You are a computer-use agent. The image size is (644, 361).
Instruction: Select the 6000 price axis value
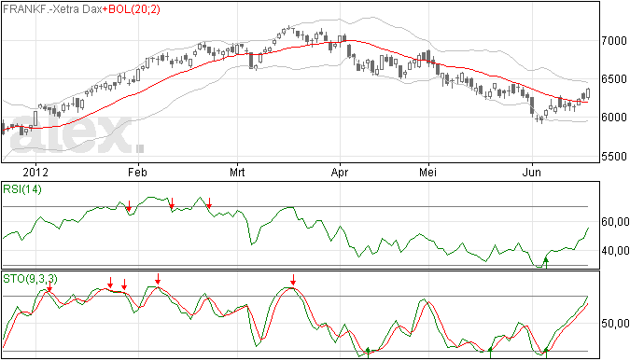point(614,118)
